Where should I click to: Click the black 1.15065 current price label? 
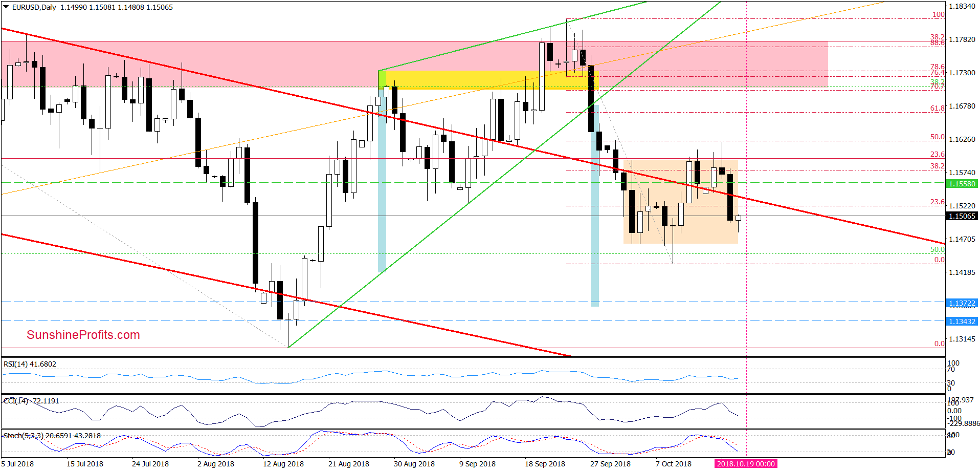click(962, 216)
